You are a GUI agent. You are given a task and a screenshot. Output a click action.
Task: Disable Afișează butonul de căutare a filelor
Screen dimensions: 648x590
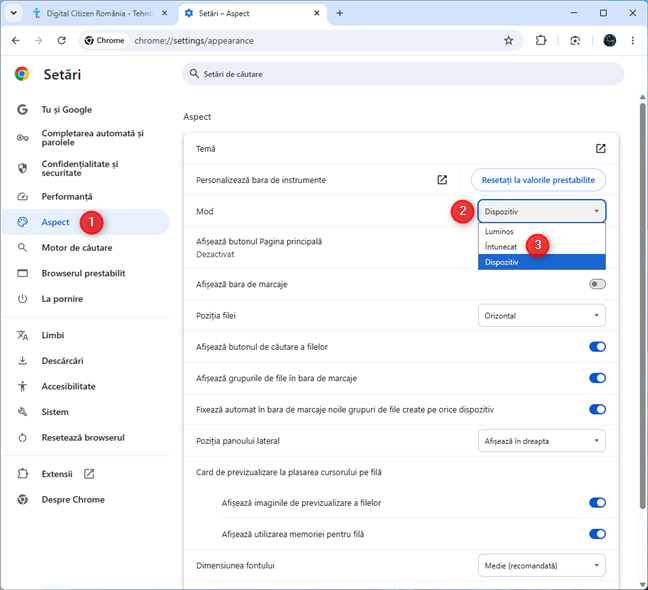coord(597,347)
